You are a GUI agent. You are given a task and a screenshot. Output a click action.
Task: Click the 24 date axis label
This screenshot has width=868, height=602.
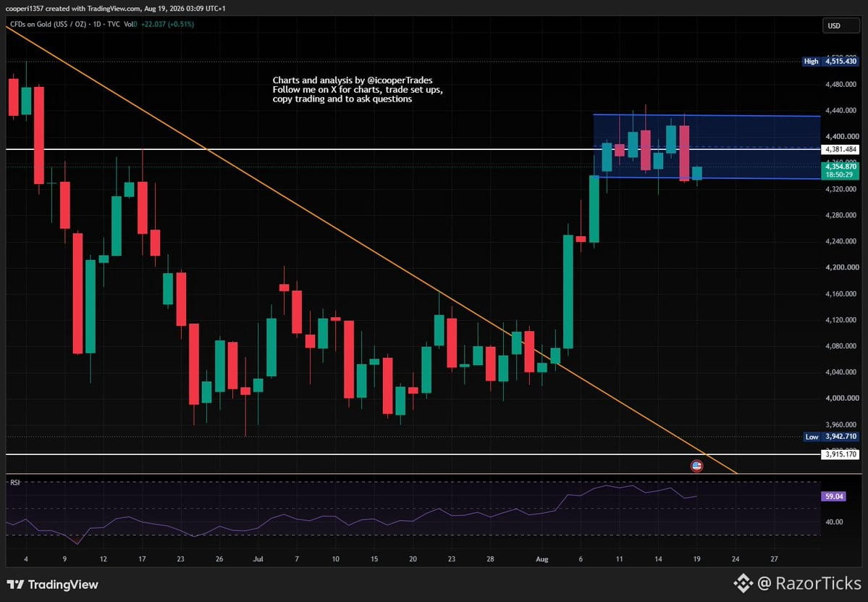tap(735, 559)
